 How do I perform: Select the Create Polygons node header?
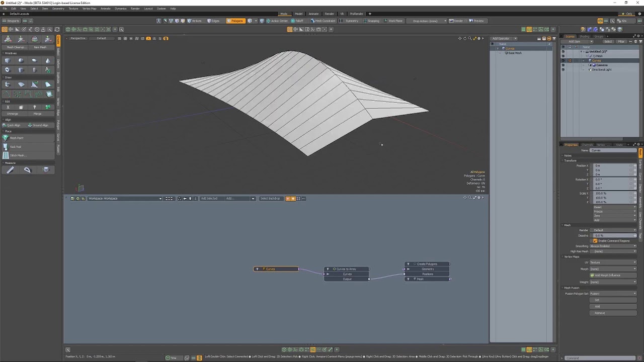coord(427,264)
